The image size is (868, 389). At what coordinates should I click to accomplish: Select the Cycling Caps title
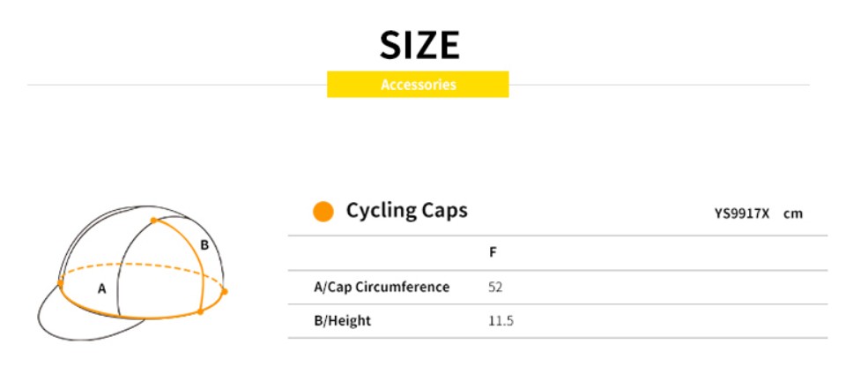(406, 211)
